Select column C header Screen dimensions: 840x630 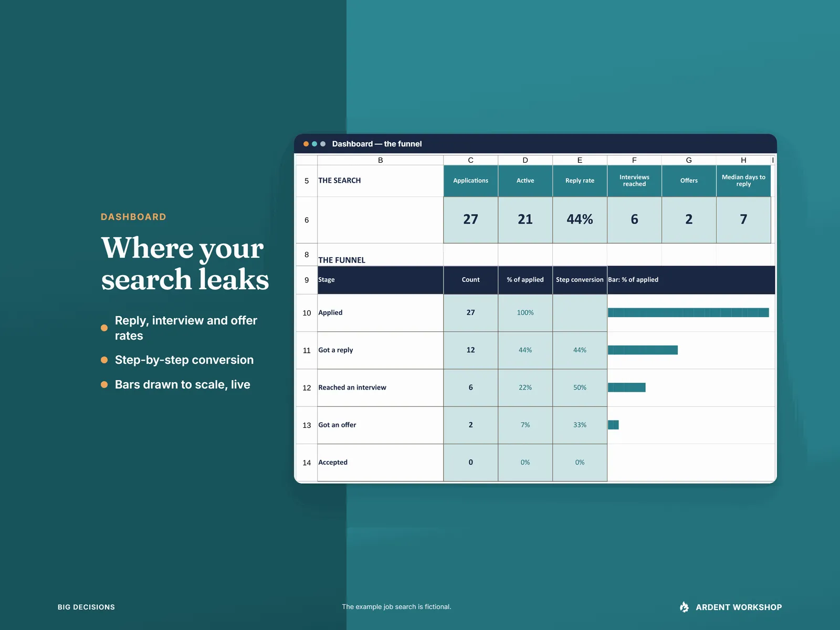point(471,160)
